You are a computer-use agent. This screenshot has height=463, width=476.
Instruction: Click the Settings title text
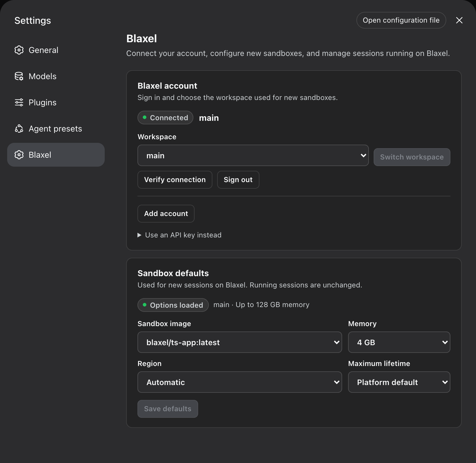(33, 21)
